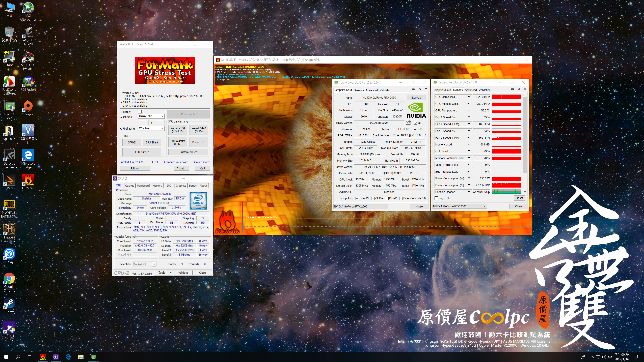Viewport: 644px width, 362px height.
Task: Open Advanced tab in GPU-Z Graphics Card window
Action: click(371, 90)
